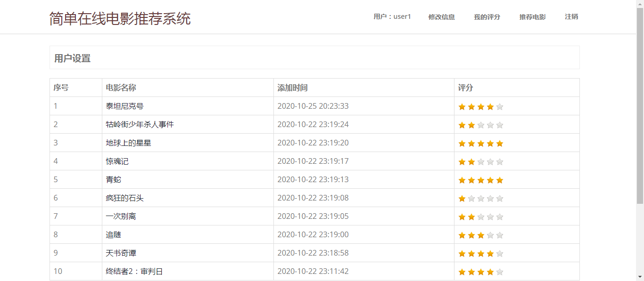644x281 pixels.
Task: Click the third star for 天书奇谭
Action: [481, 254]
